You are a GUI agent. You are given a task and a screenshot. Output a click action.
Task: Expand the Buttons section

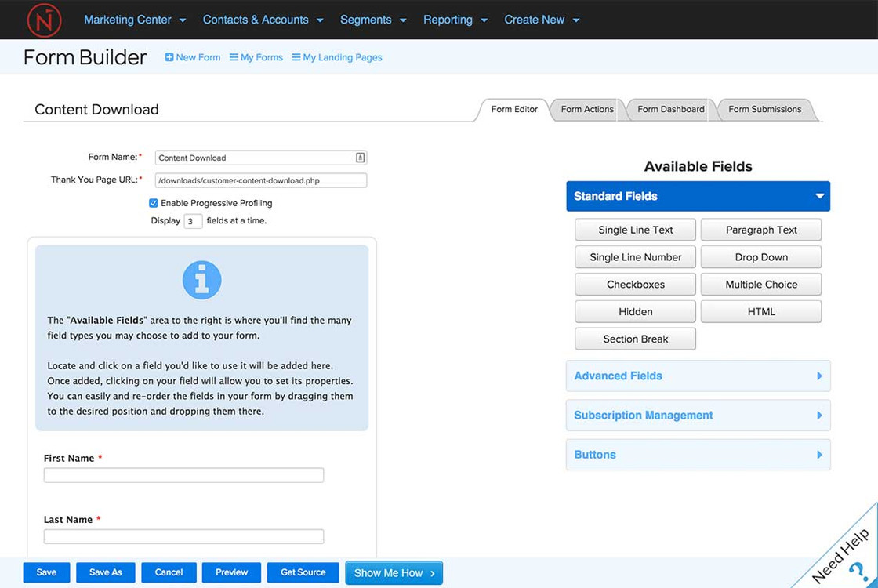698,454
